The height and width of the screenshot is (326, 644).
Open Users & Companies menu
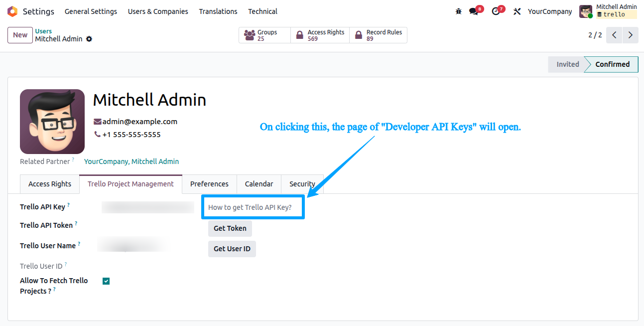158,11
